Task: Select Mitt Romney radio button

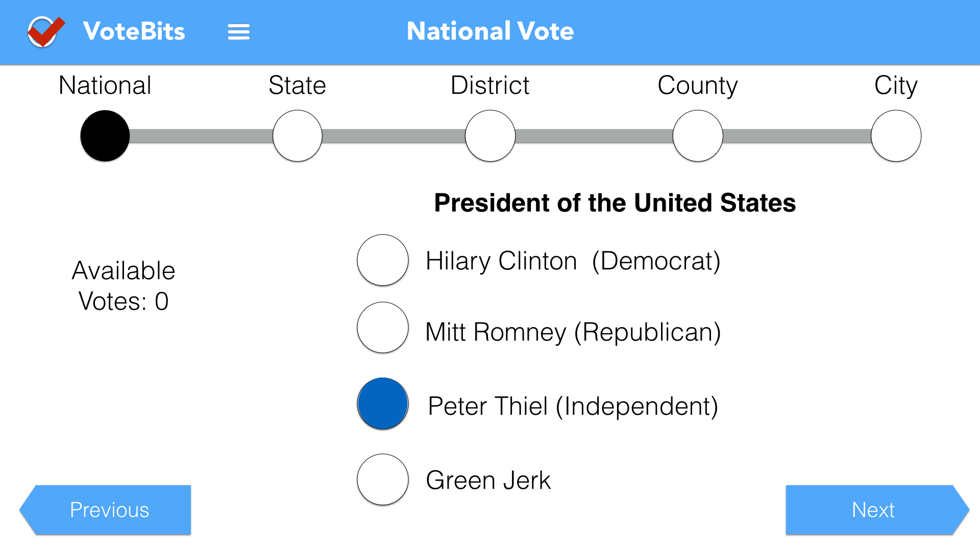Action: click(383, 328)
